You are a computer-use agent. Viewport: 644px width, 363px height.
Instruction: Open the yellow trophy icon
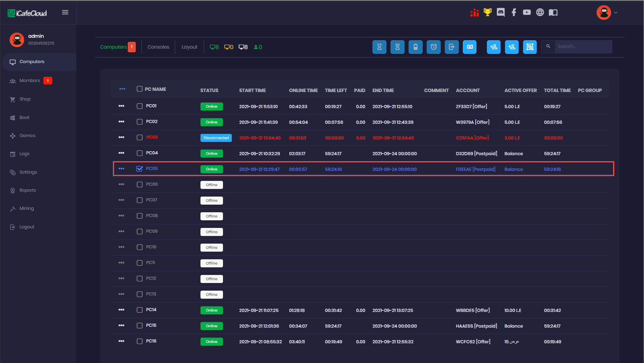[x=487, y=12]
